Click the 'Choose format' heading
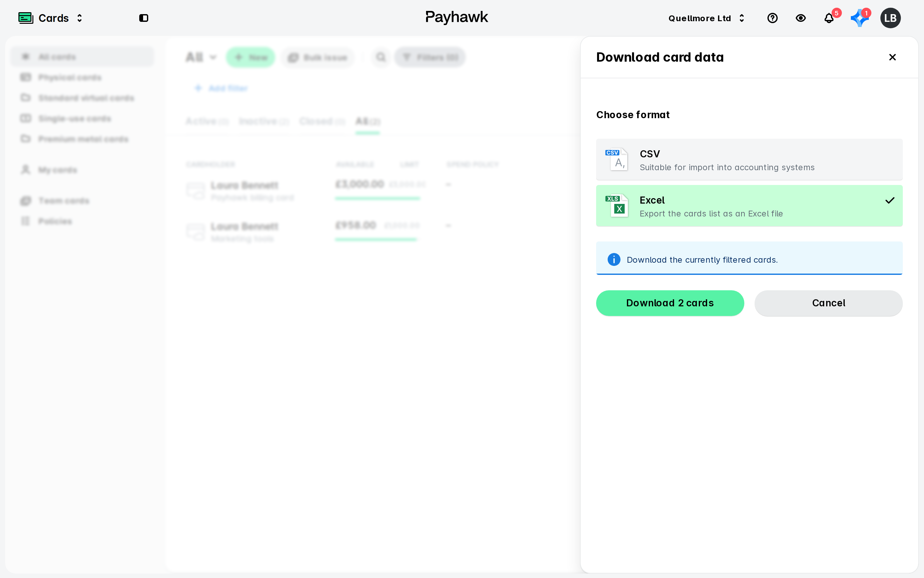Screen dimensions: 924x578 click(x=633, y=115)
